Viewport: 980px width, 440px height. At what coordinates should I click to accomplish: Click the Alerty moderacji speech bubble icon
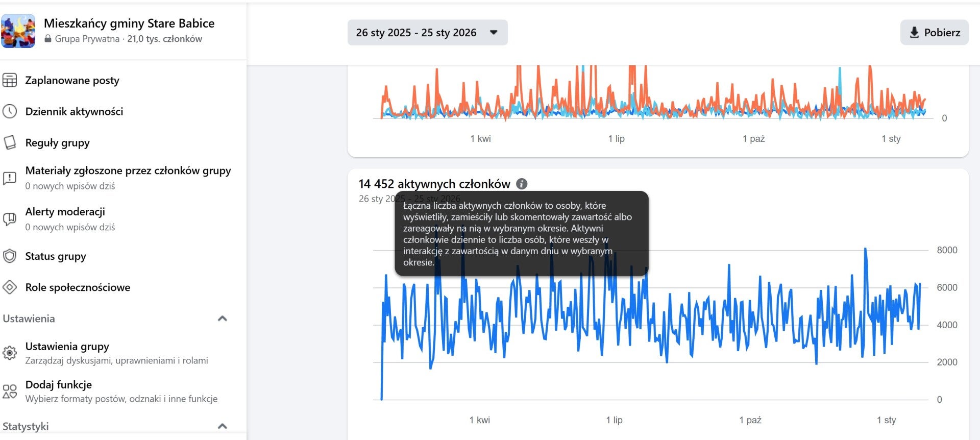pos(10,219)
